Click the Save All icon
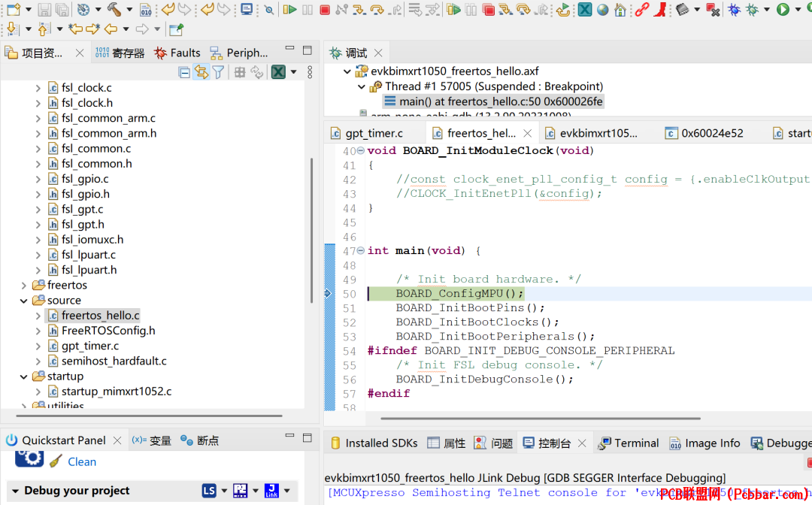Screen dimensions: 812x505 [62, 9]
